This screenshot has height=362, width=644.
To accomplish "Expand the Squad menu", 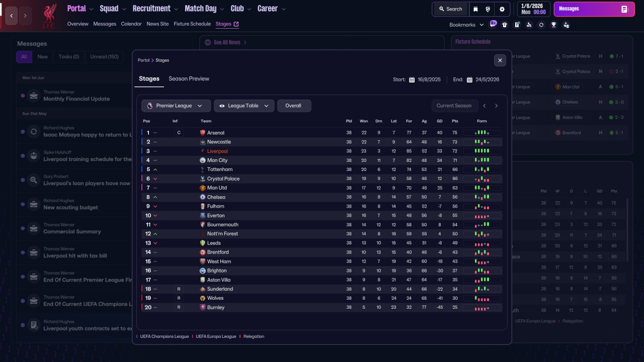I will point(113,9).
